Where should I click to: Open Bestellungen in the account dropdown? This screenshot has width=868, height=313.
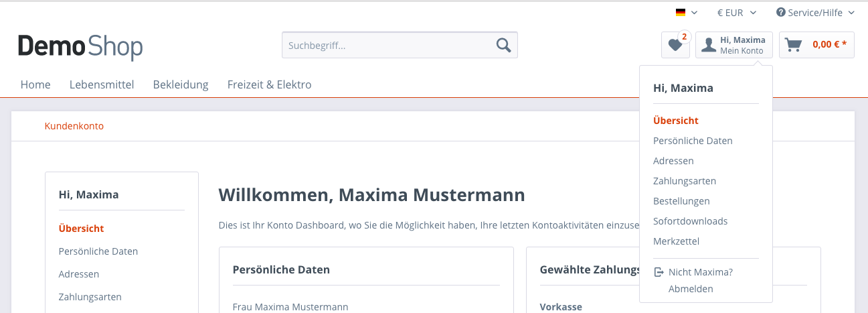click(x=681, y=201)
